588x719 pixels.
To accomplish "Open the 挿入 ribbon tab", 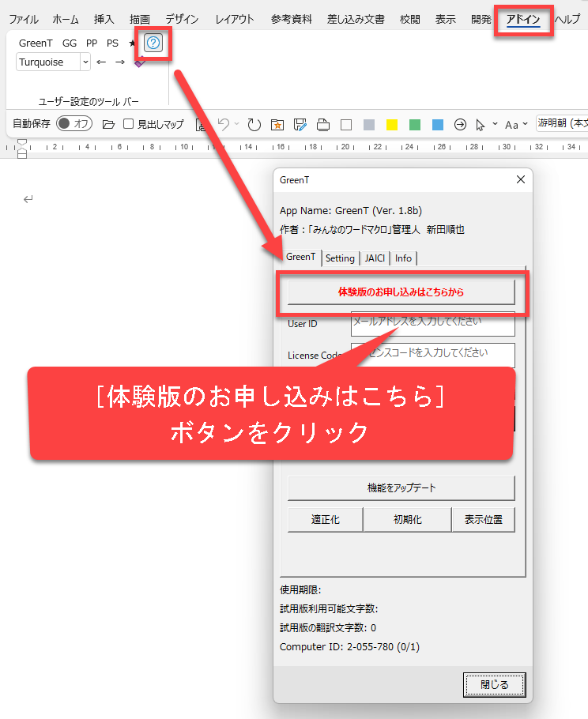I will click(104, 19).
